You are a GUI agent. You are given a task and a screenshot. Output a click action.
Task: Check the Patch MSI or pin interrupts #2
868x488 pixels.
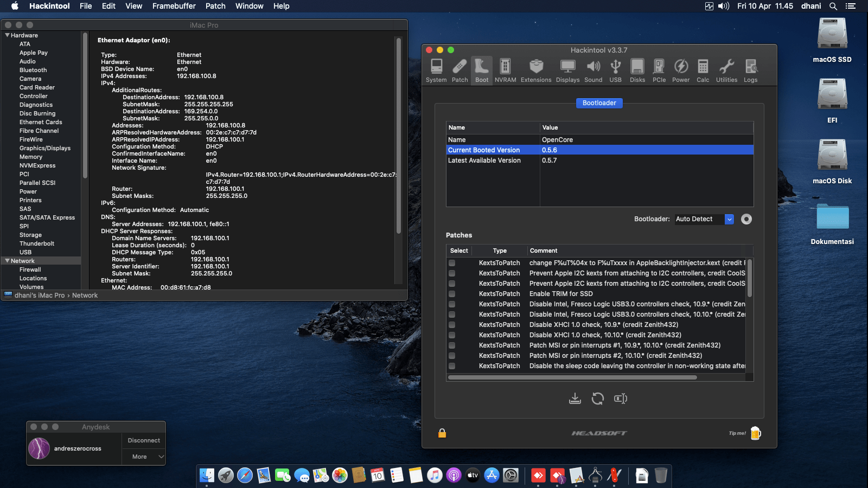pos(452,356)
